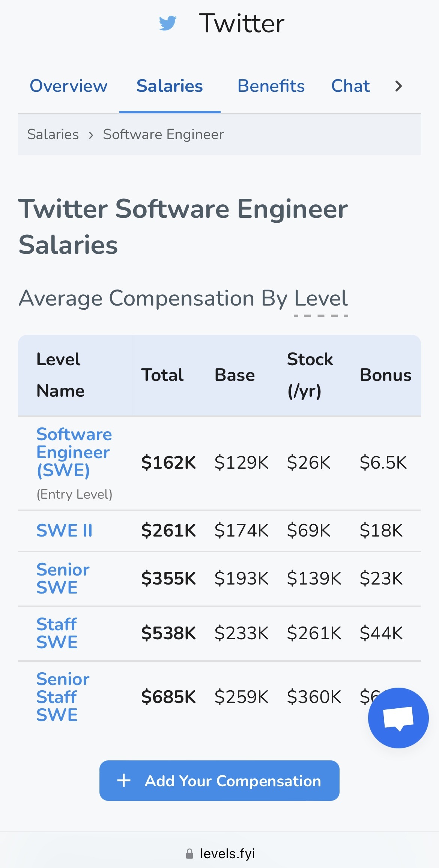Click the plus icon in Add Compensation
The image size is (439, 868).
124,781
